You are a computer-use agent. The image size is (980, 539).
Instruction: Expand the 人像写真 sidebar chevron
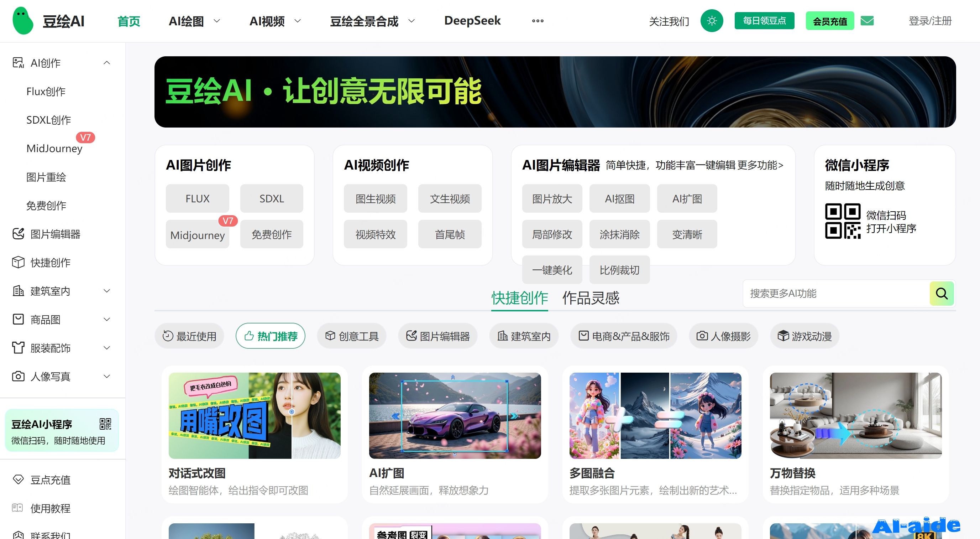(x=107, y=377)
